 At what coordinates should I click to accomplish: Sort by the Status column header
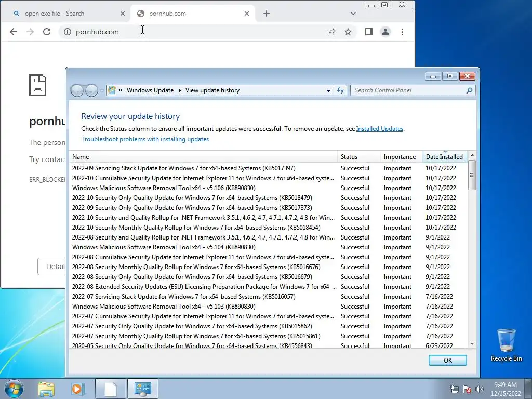[359, 157]
